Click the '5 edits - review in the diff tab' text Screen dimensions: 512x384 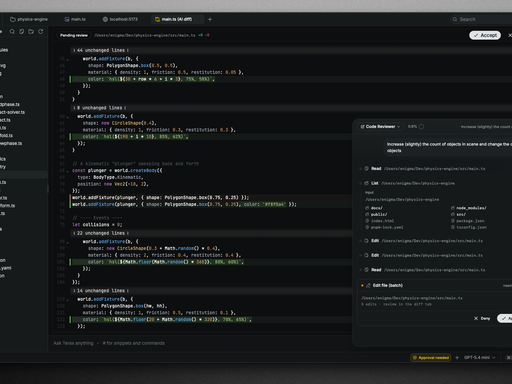pyautogui.click(x=396, y=304)
